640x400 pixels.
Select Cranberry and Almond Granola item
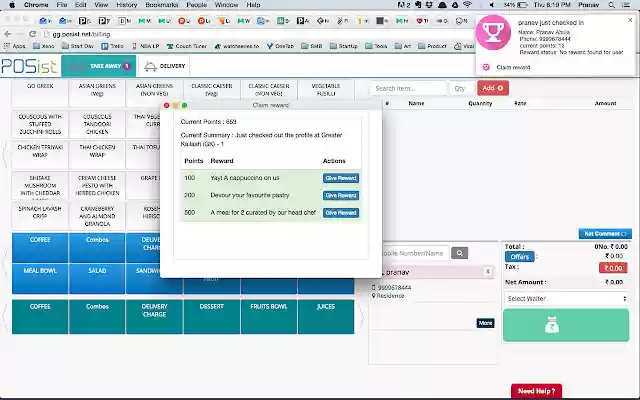[x=97, y=216]
